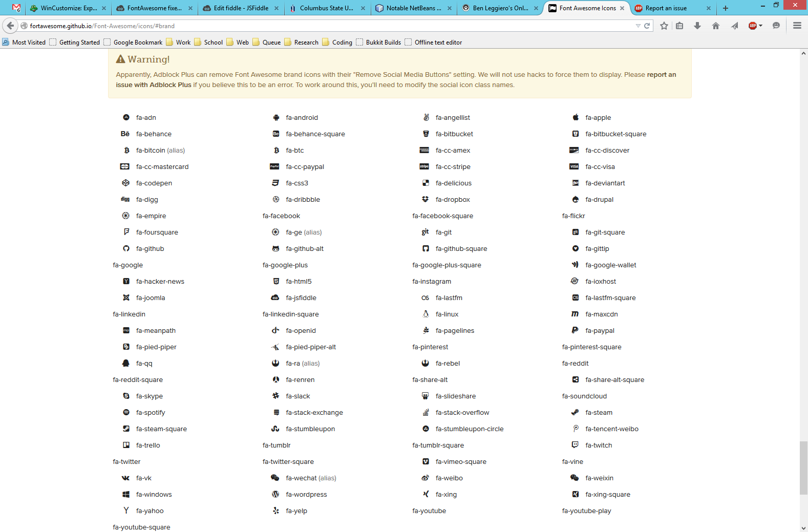Click the fa-paypal icon

click(x=575, y=330)
